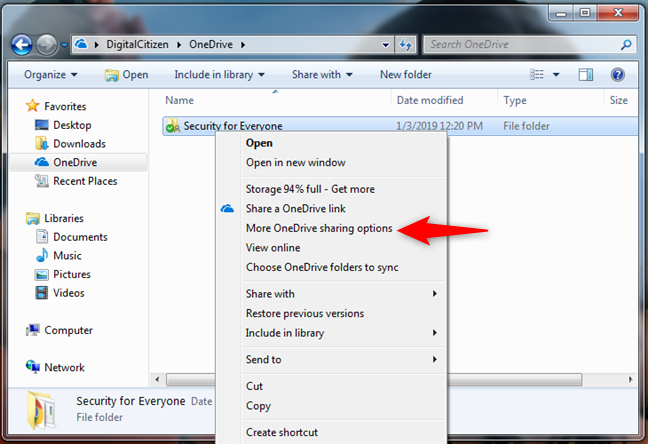Viewport: 648px width, 444px height.
Task: Click the horizontal scrollbar right arrow
Action: pyautogui.click(x=630, y=379)
